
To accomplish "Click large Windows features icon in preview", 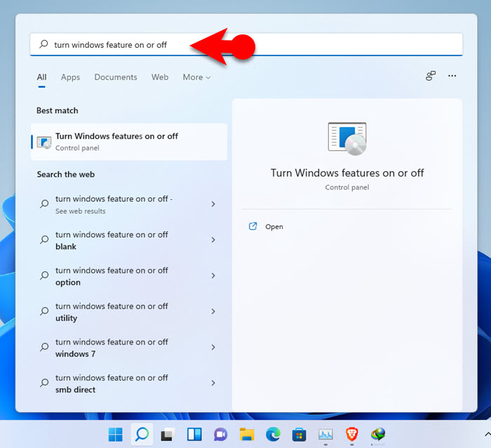I will click(347, 138).
